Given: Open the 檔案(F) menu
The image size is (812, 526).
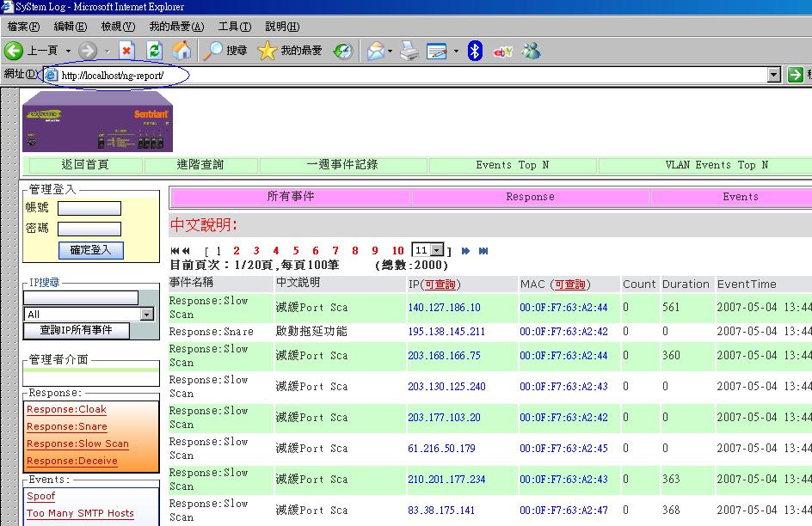Looking at the screenshot, I should (23, 27).
